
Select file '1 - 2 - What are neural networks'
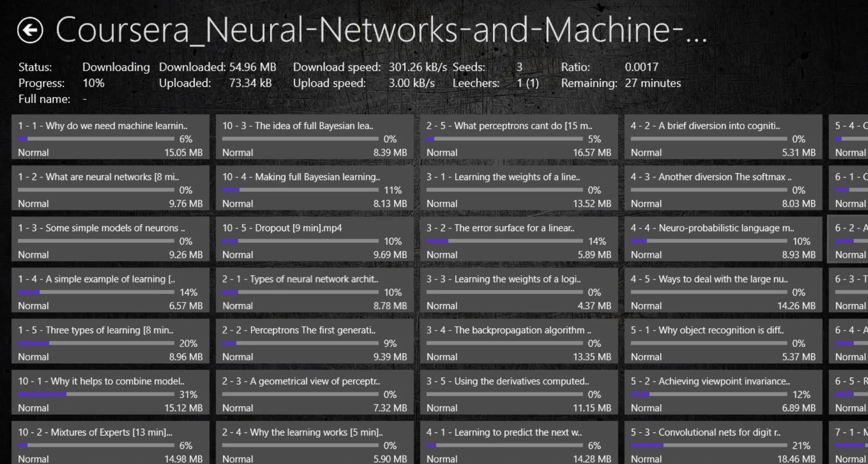pyautogui.click(x=110, y=188)
